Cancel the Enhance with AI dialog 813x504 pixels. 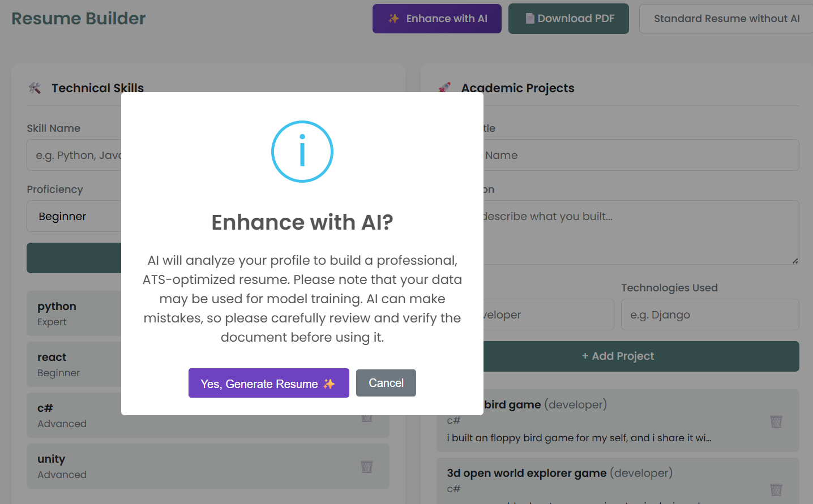click(386, 383)
